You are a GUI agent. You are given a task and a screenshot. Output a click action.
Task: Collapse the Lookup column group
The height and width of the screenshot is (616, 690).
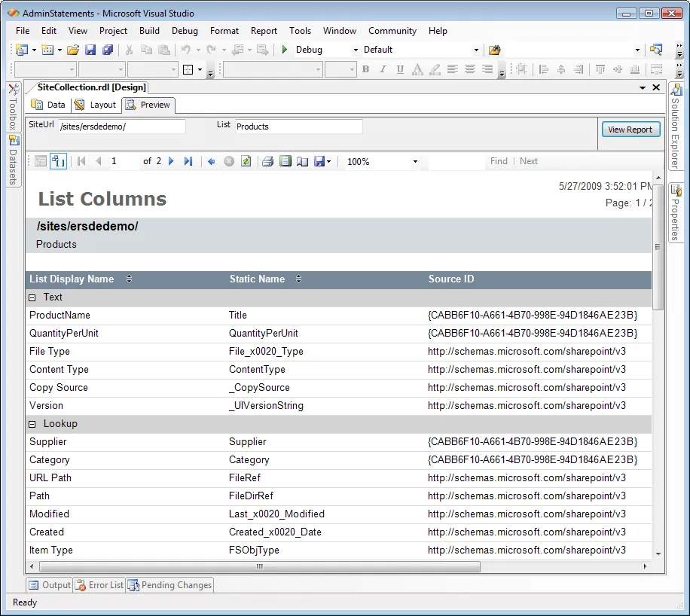tap(32, 423)
